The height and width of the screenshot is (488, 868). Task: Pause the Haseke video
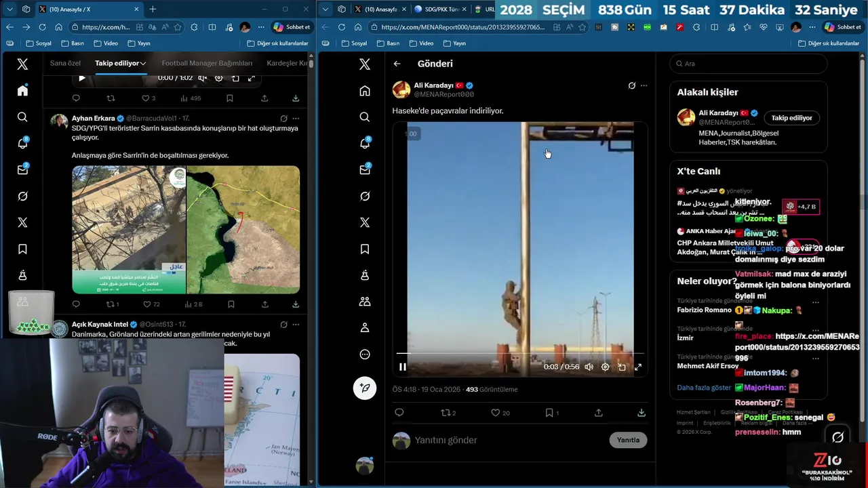pos(403,367)
